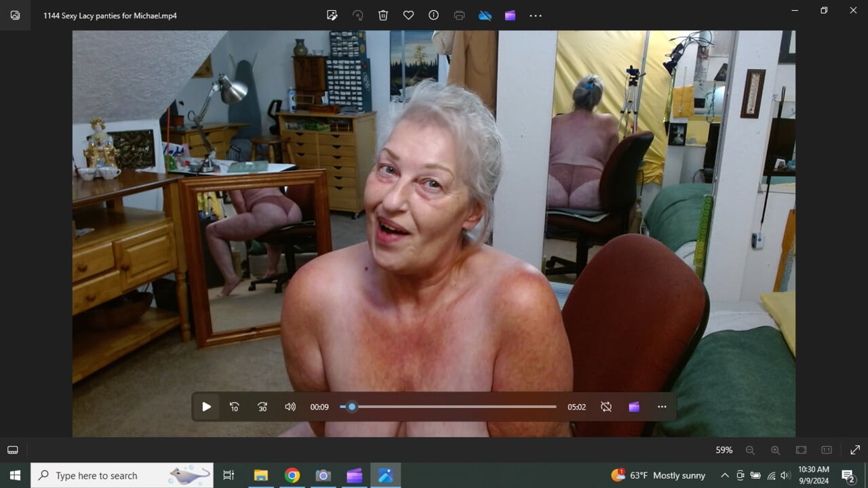Screen dimensions: 868x488
Task: Toggle repeat playback off or on
Action: pos(606,407)
